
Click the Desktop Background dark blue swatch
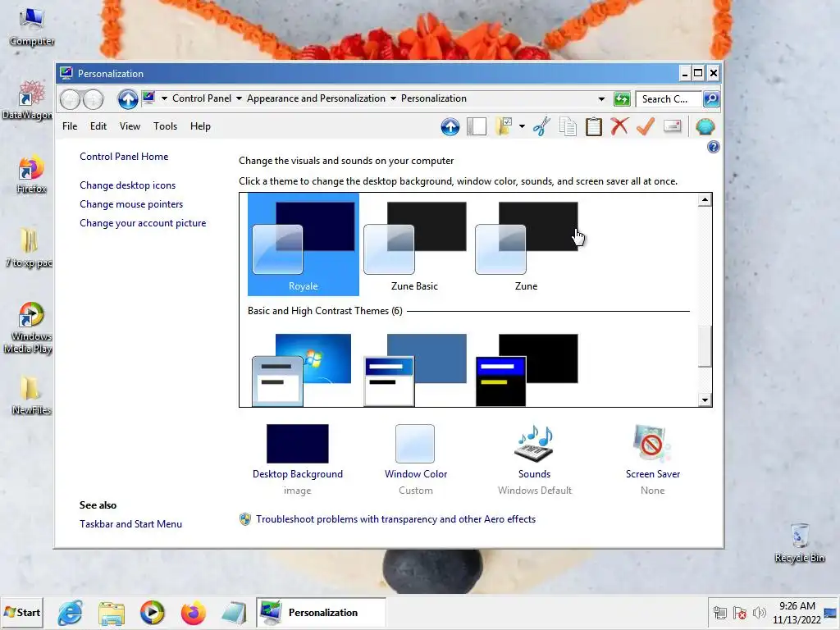tap(297, 444)
